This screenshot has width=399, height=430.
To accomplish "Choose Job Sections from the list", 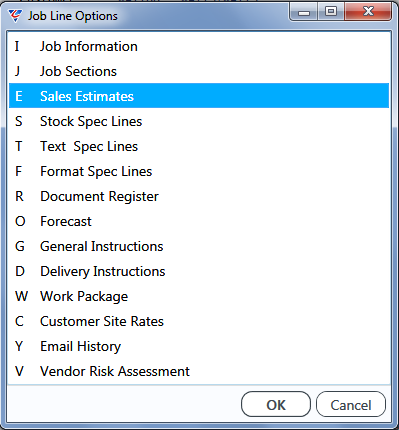I will (x=199, y=71).
